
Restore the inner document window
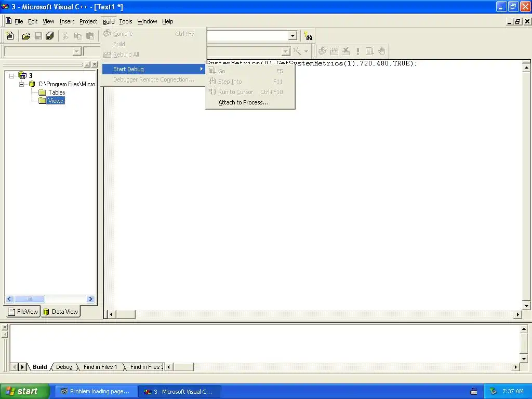[517, 22]
